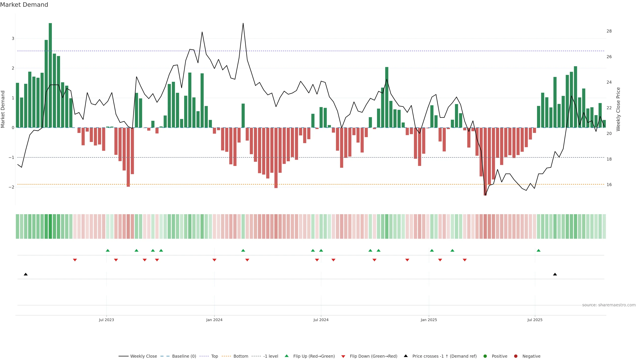Click the darkest green heat strip cell

(50, 226)
